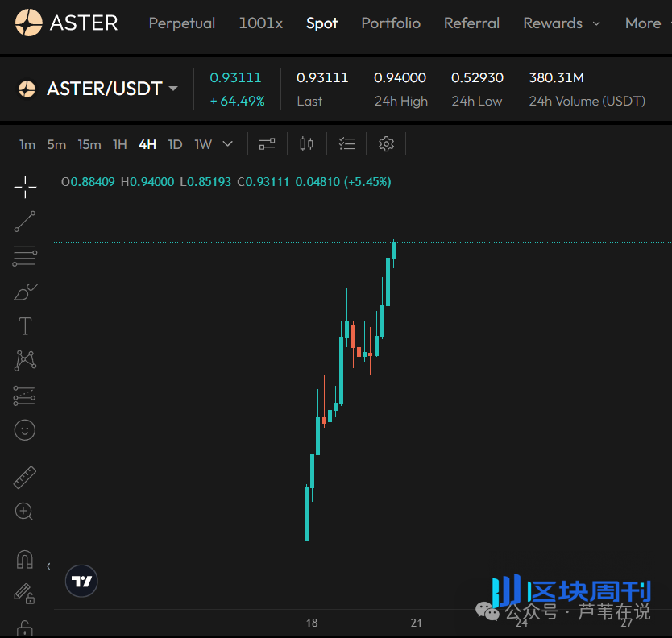Screen dimensions: 672x638
Task: Click the OHLC legend close value C0.93111
Action: pos(263,182)
